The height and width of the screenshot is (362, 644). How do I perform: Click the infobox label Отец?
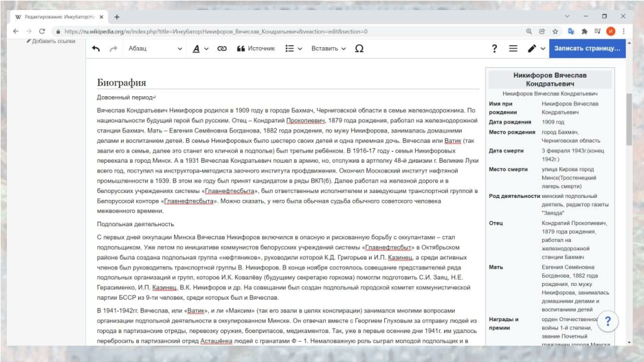pyautogui.click(x=496, y=223)
